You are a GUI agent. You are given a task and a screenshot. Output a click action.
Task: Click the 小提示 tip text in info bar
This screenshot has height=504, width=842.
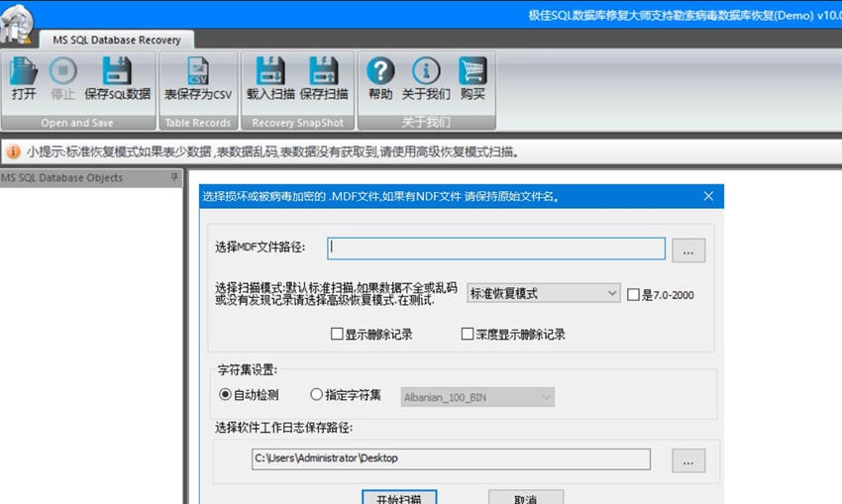pos(273,151)
